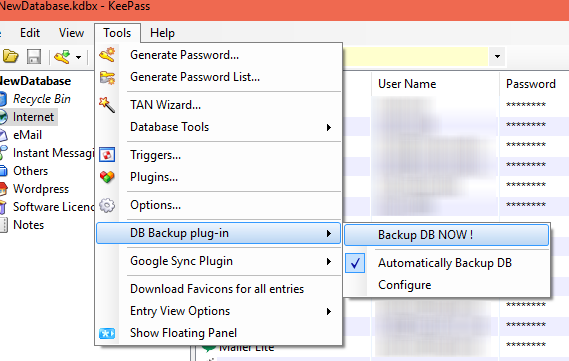The height and width of the screenshot is (361, 569).
Task: Click the open database folder icon
Action: 10,57
